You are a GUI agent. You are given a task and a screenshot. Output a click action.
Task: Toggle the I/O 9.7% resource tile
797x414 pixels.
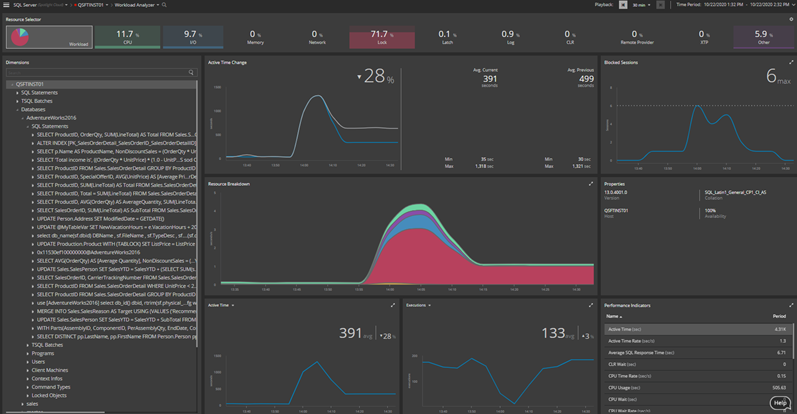coord(193,37)
